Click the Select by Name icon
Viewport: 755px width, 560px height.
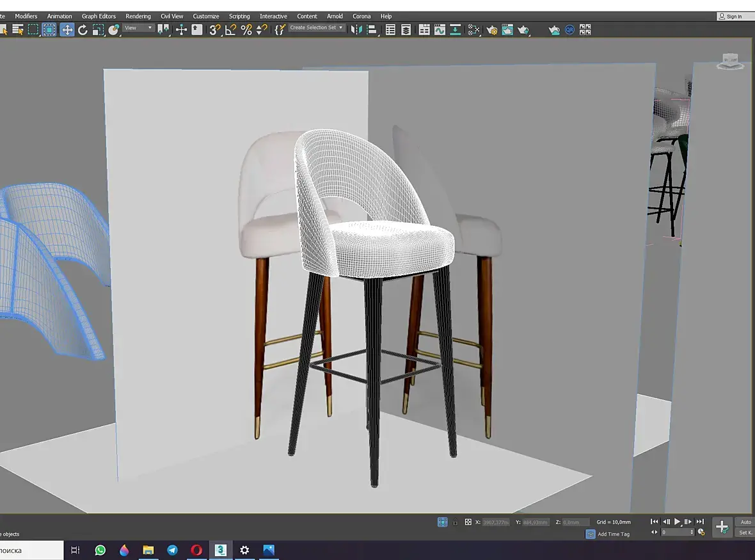(18, 30)
